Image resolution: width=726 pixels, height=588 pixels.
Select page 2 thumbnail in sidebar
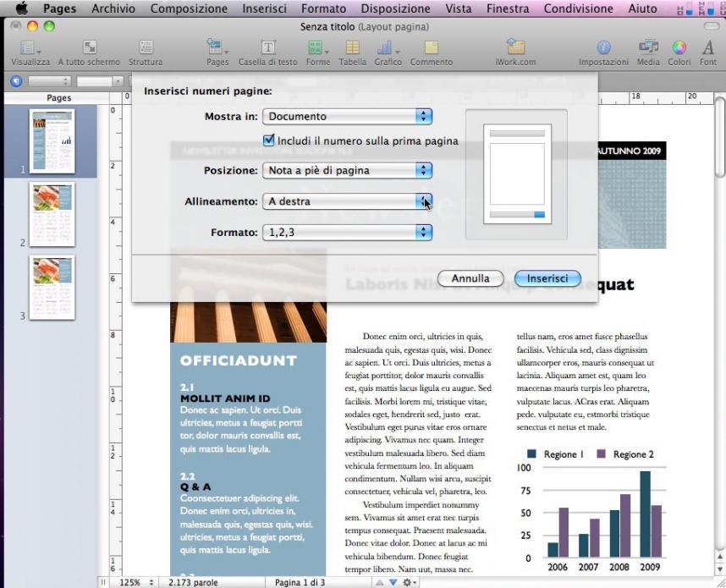(52, 214)
